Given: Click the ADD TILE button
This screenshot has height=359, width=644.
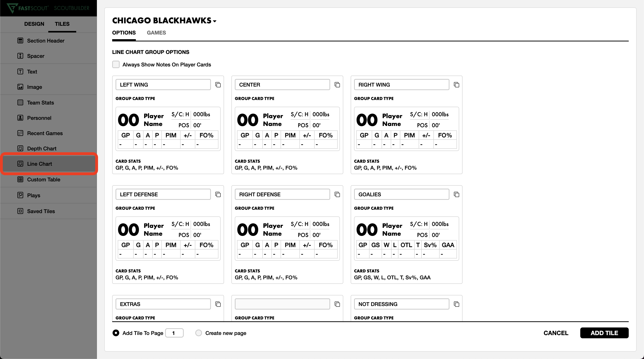Looking at the screenshot, I should 604,333.
